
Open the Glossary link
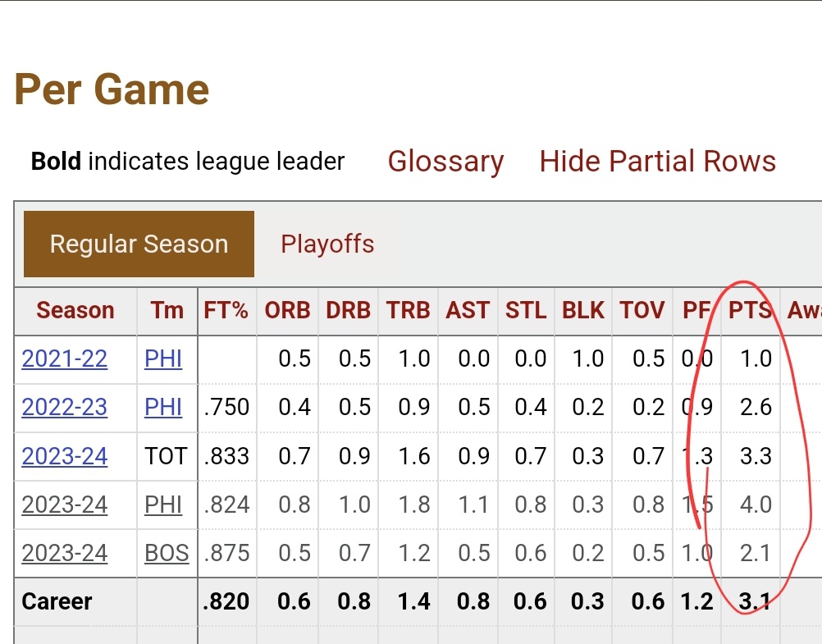click(x=445, y=162)
